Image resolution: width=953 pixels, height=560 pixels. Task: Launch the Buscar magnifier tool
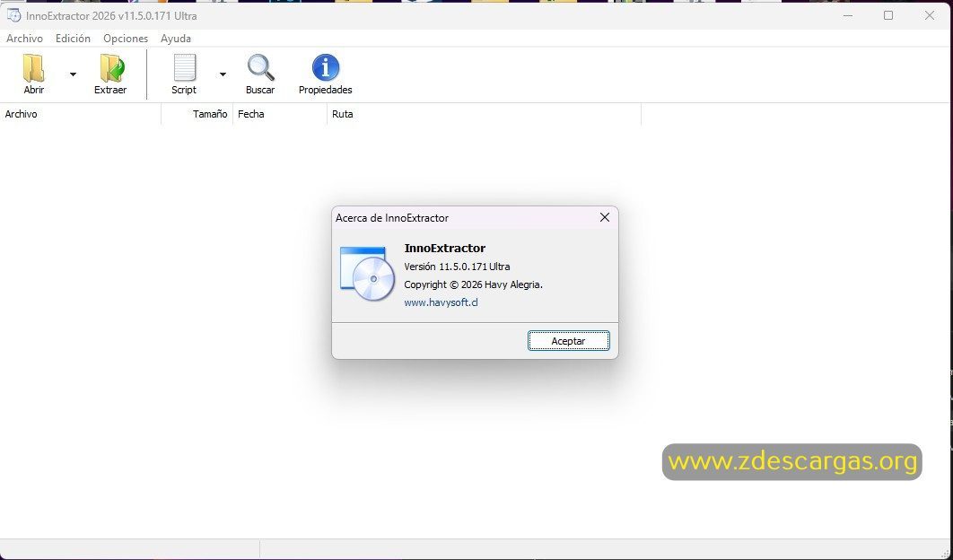(x=260, y=74)
